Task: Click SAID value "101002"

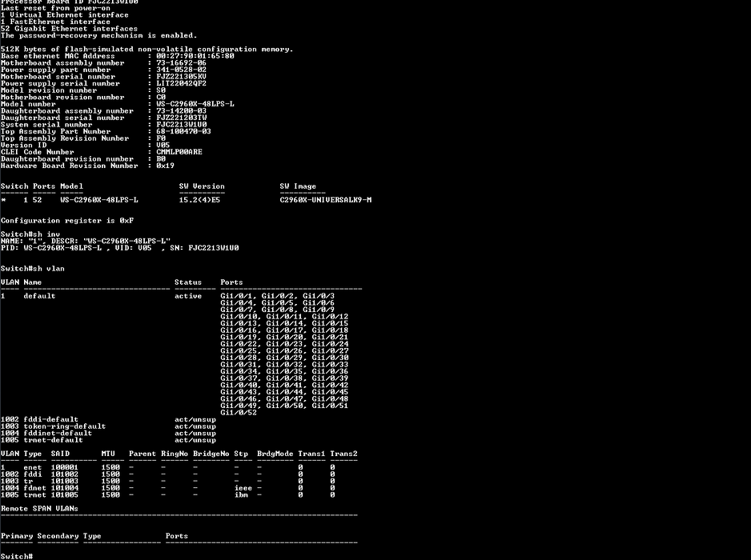Action: pos(65,474)
